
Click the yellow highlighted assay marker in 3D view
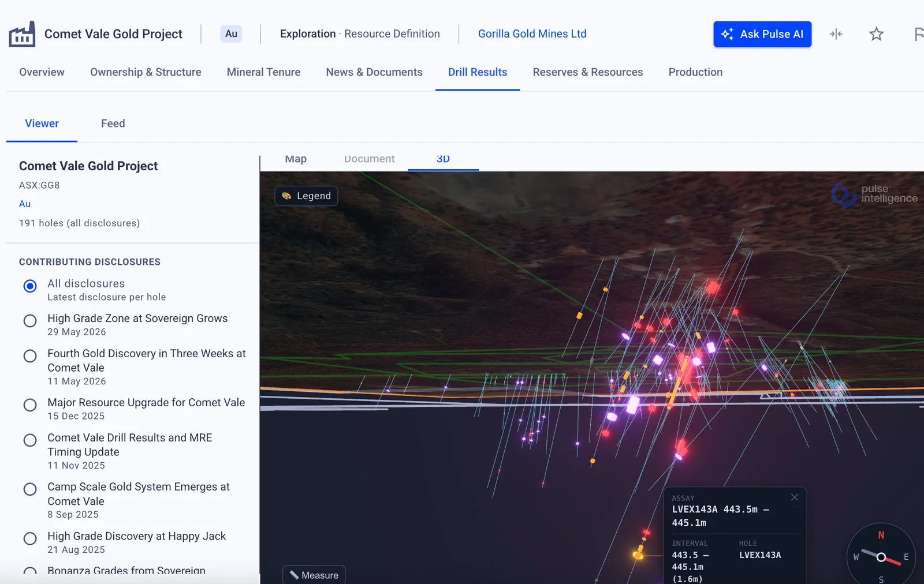(x=638, y=555)
